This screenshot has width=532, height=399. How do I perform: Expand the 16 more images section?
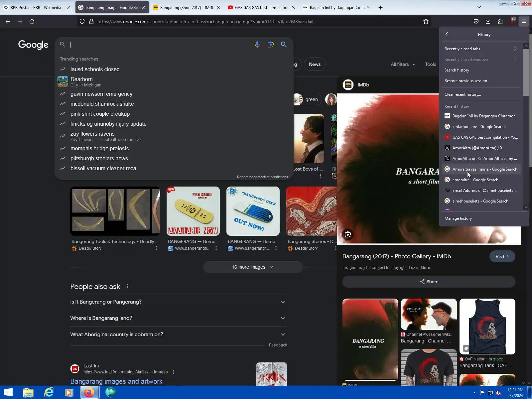click(253, 267)
